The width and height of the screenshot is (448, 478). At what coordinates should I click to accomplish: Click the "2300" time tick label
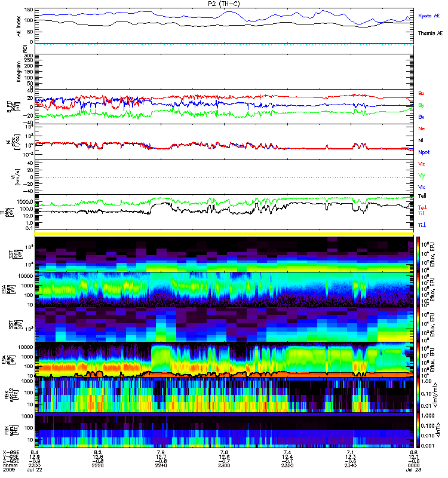224,465
